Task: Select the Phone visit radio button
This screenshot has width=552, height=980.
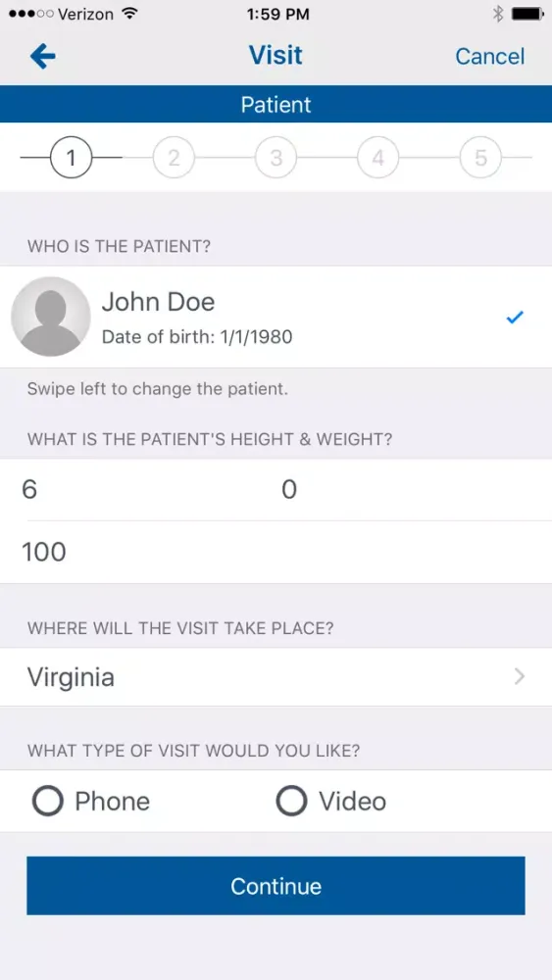Action: 47,802
